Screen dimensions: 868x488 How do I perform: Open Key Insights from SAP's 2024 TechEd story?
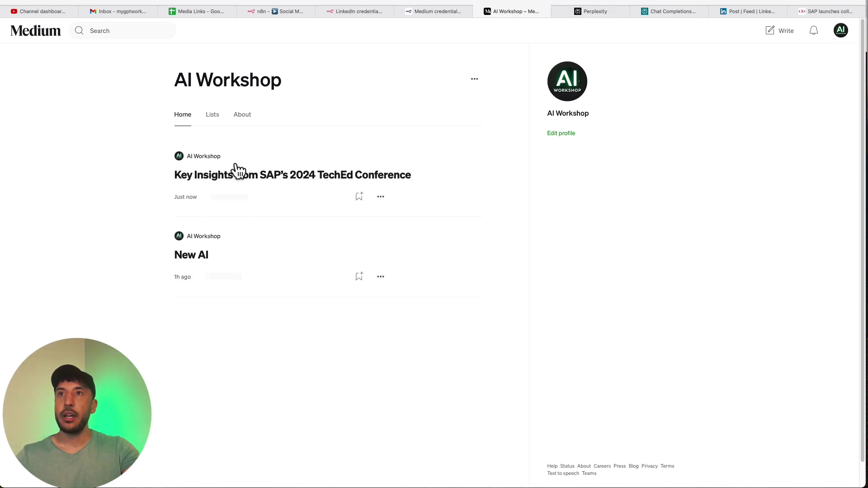pos(292,175)
